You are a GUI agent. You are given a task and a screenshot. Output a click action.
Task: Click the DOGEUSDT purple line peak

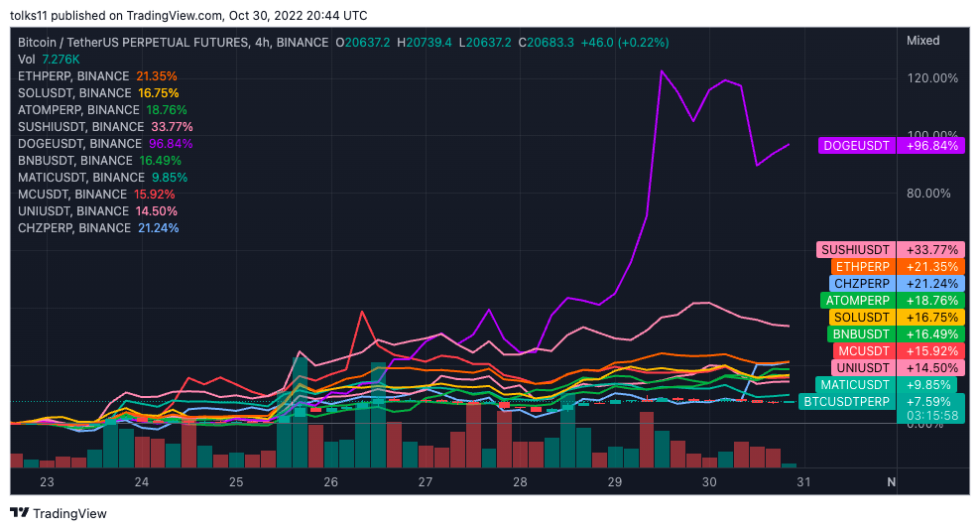coord(662,71)
